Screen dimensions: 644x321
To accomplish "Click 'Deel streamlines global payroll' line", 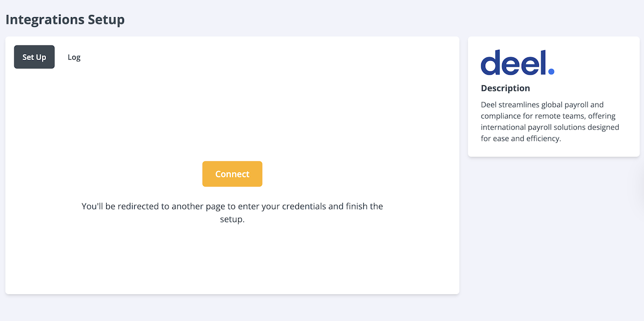I will [x=542, y=105].
